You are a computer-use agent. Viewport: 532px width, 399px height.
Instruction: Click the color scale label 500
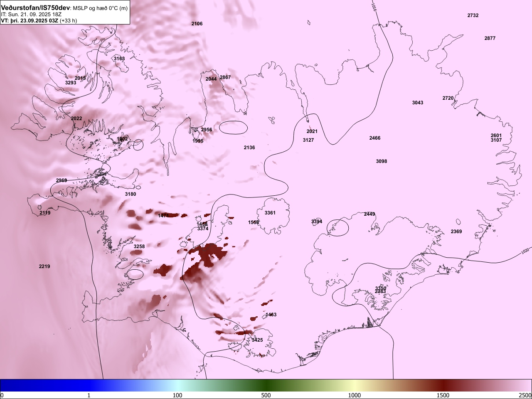[266, 395]
